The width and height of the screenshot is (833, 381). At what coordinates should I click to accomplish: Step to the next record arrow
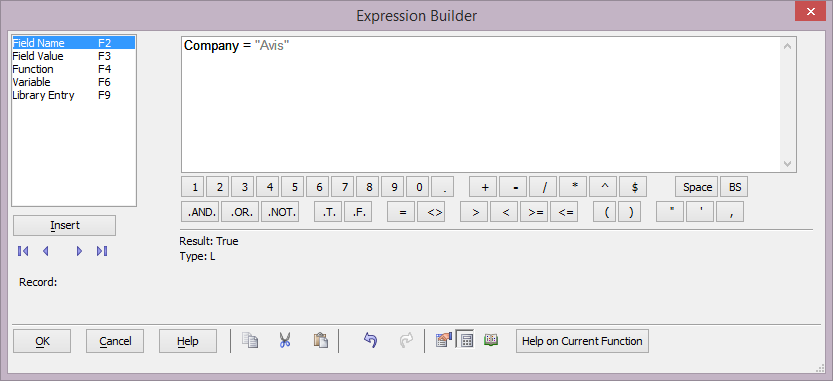pyautogui.click(x=80, y=251)
